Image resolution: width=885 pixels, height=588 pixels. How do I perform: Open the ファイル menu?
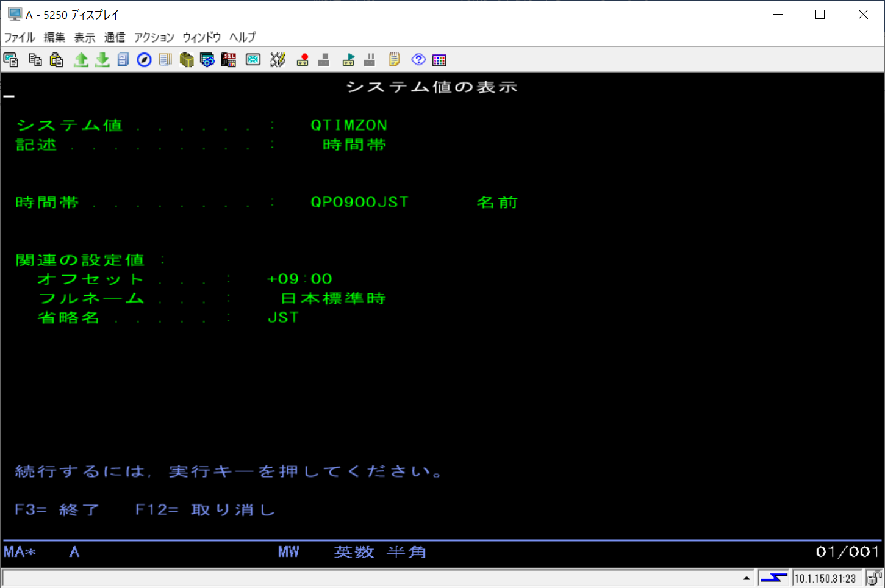pyautogui.click(x=20, y=37)
